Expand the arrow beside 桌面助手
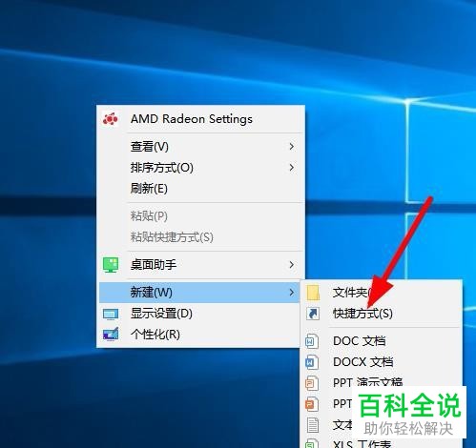Viewport: 476px width, 448px height. click(x=292, y=265)
